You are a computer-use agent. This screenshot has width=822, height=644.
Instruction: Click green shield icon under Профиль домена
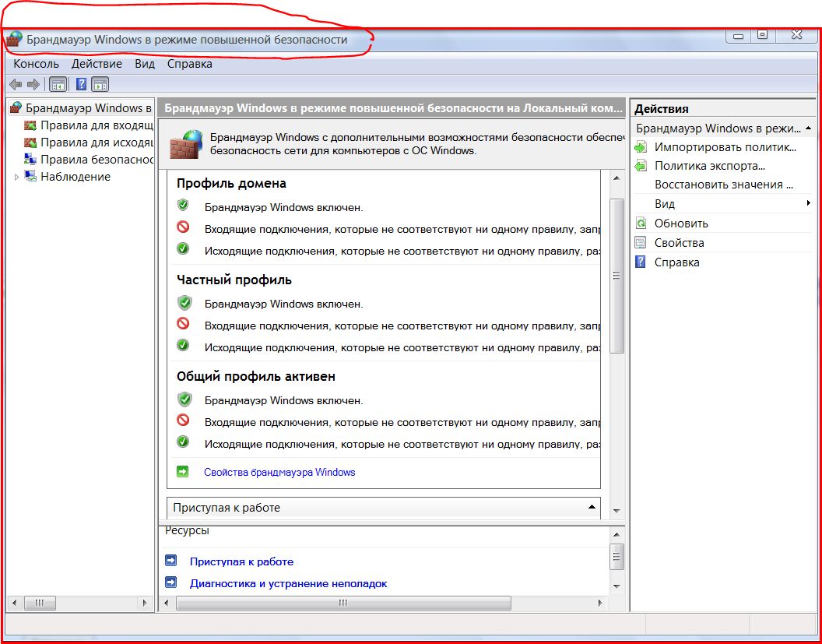click(183, 205)
